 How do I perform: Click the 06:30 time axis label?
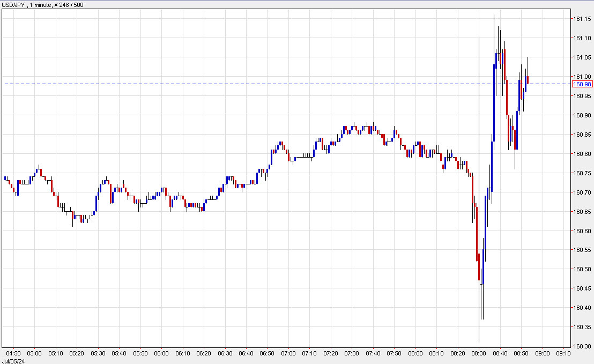[x=225, y=353]
